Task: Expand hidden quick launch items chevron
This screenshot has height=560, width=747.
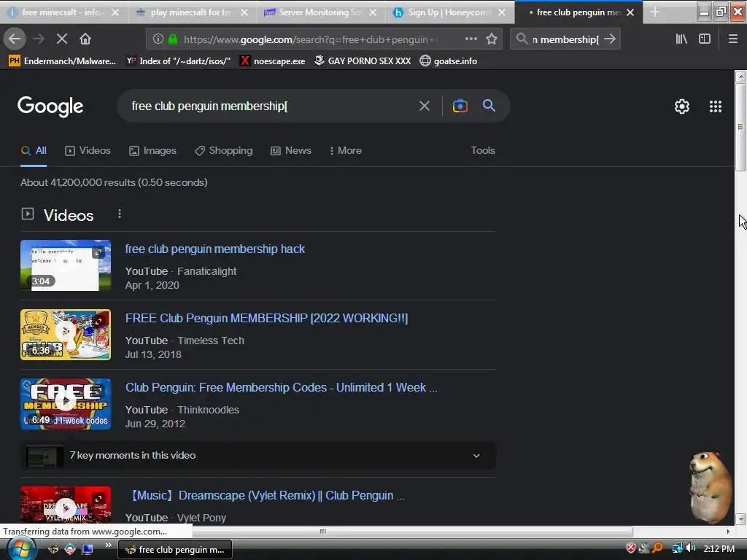Action: [x=108, y=545]
